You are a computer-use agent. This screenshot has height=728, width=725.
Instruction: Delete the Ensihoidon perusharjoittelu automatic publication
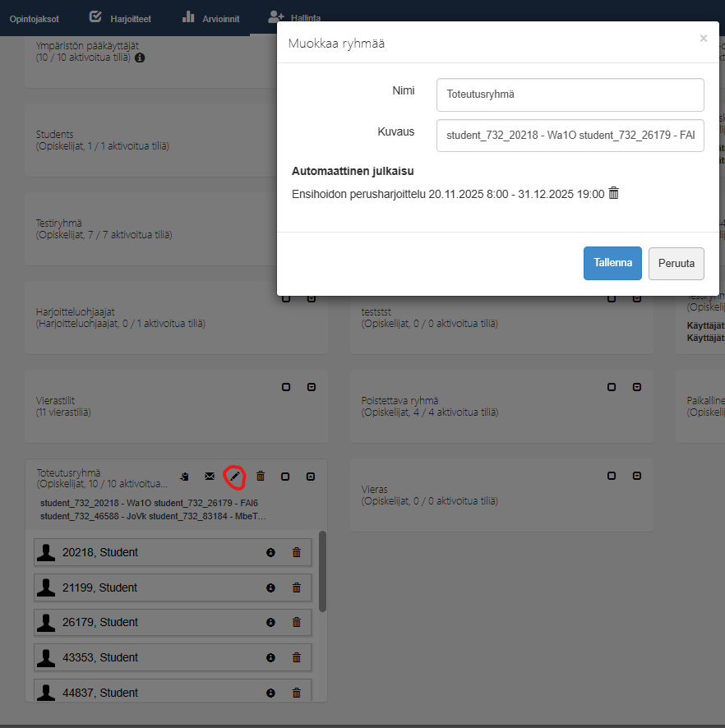point(613,193)
